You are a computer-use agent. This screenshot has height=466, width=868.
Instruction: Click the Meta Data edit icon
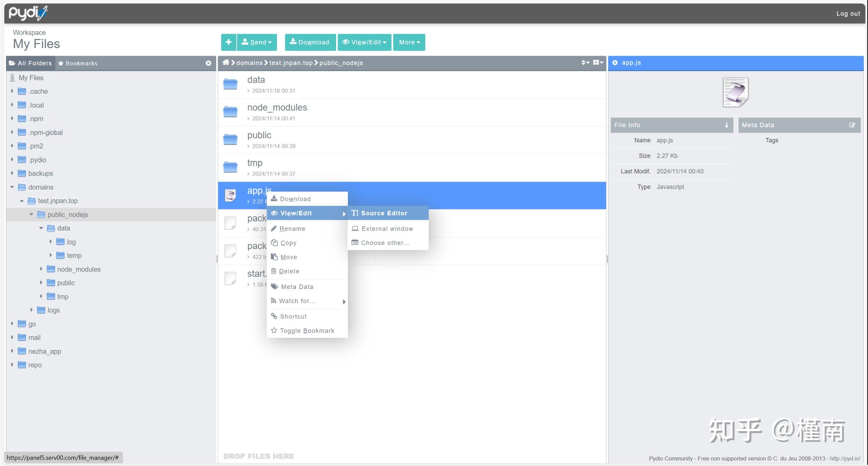tap(852, 125)
